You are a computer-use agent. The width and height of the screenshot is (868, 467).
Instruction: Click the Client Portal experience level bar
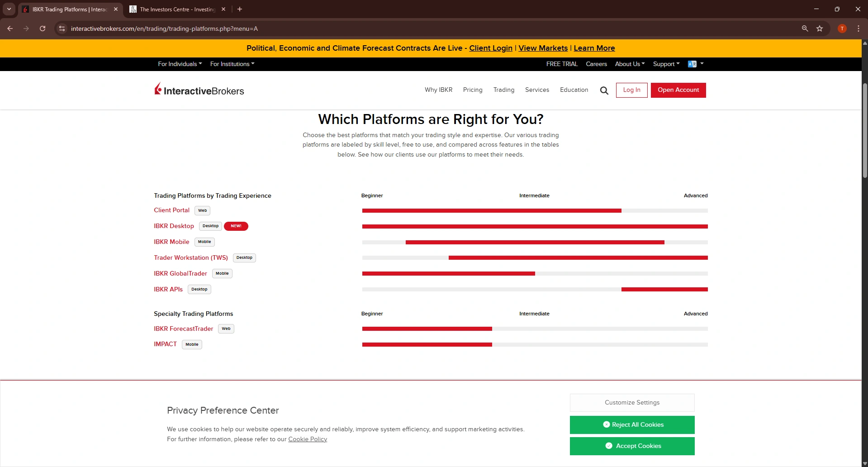(535, 211)
